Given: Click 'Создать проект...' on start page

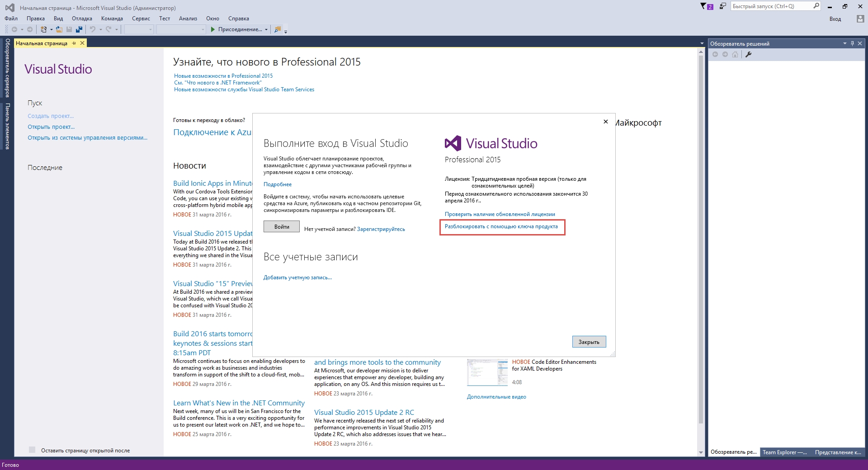Looking at the screenshot, I should coord(51,116).
